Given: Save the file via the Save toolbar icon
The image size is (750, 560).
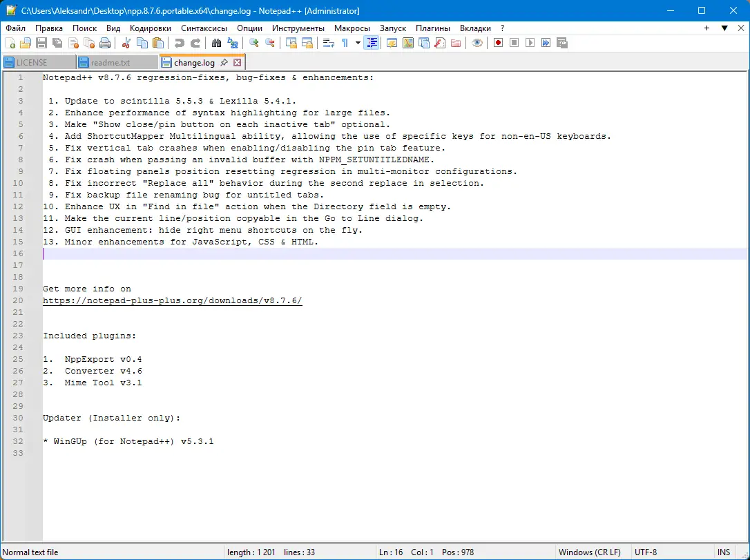Looking at the screenshot, I should [x=41, y=43].
